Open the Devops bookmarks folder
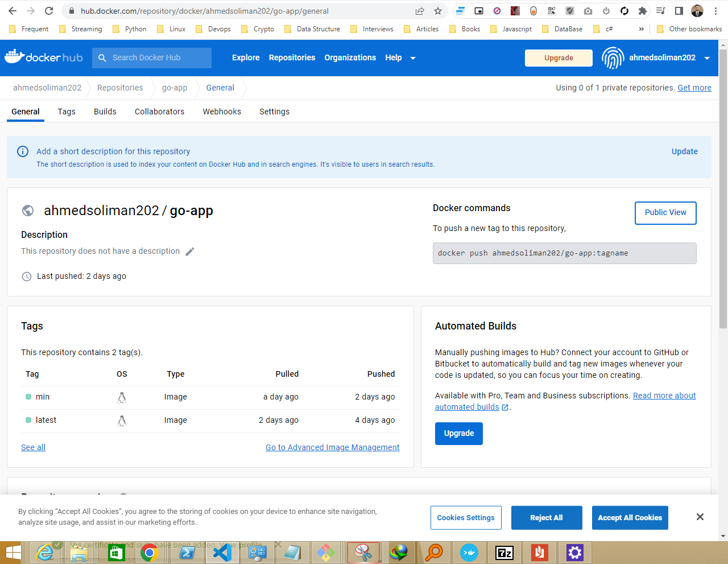Screen dimensions: 728x564 (x=213, y=29)
